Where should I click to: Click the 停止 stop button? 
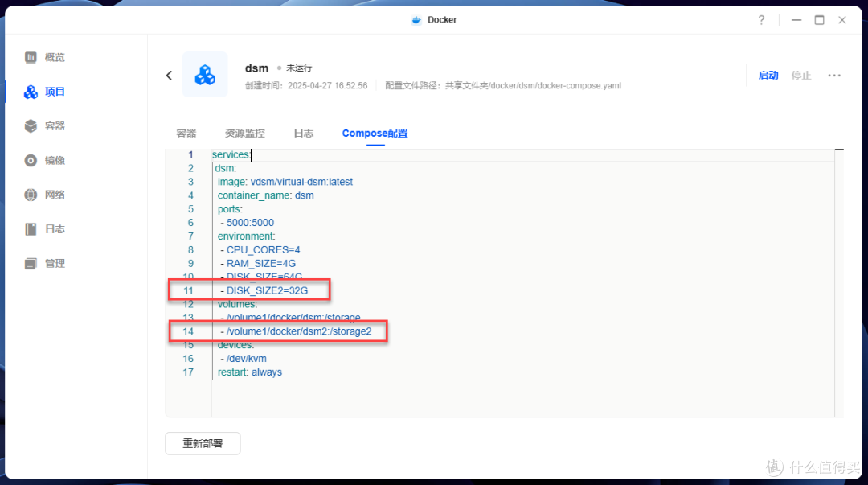coord(800,75)
